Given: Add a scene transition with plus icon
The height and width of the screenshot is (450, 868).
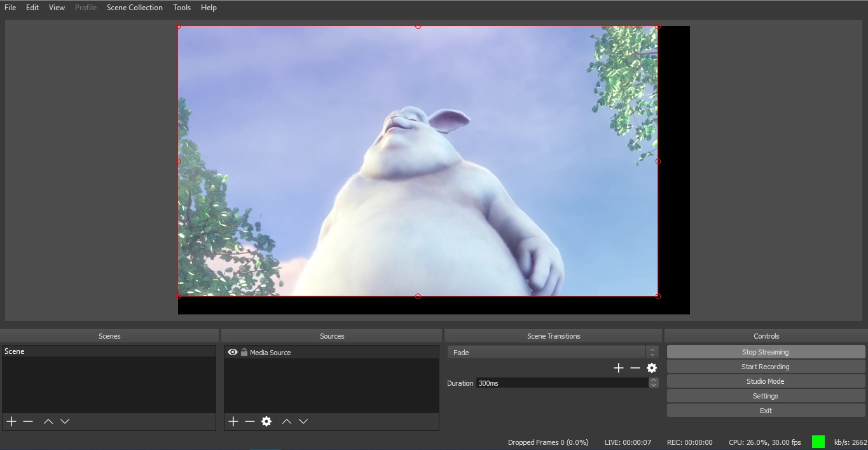Looking at the screenshot, I should pos(618,368).
